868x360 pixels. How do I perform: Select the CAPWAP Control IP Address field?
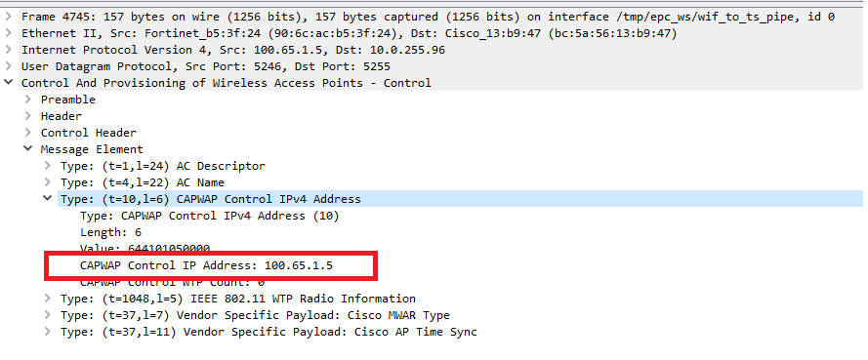206,265
